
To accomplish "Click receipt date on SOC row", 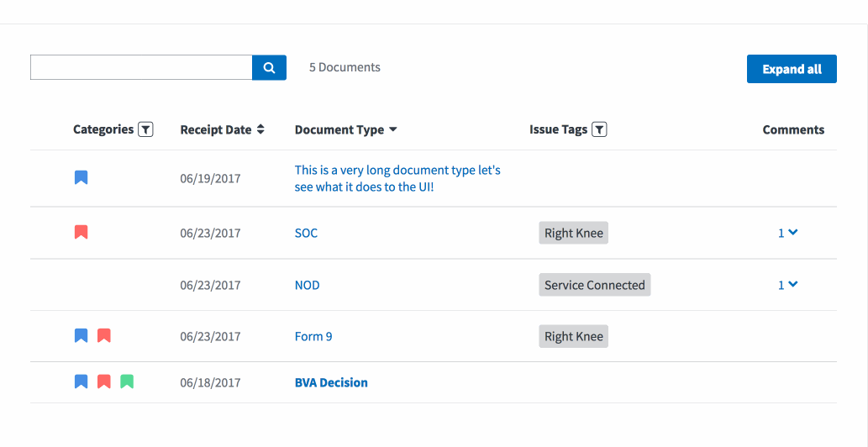I will point(210,233).
